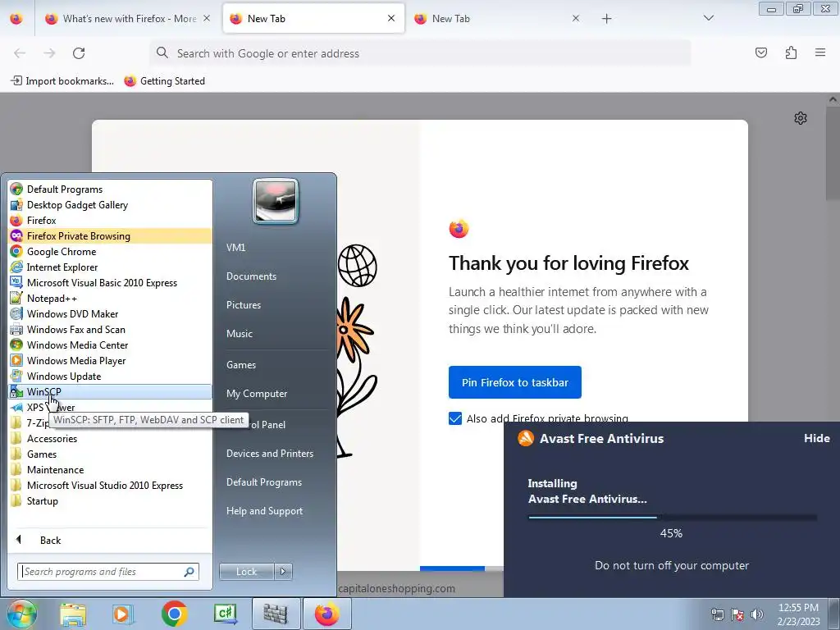Open a new tab with plus icon
840x630 pixels.
(x=606, y=19)
